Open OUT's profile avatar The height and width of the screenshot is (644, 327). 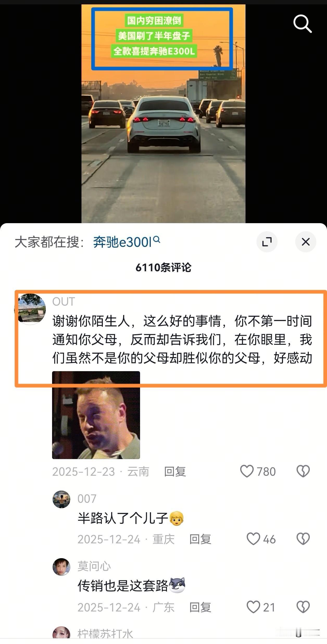point(30,308)
